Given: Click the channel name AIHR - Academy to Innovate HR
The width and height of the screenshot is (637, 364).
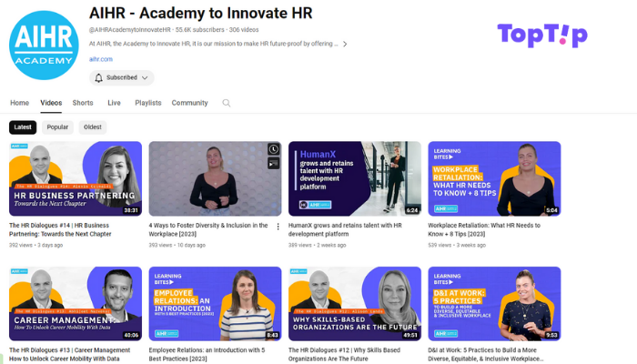Looking at the screenshot, I should (x=201, y=13).
